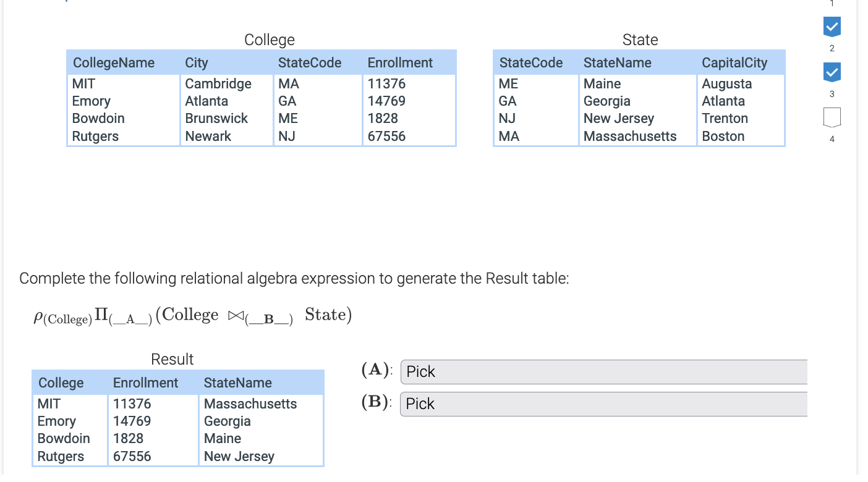
Task: Click the checked bookmark icon for question 2
Action: (832, 27)
